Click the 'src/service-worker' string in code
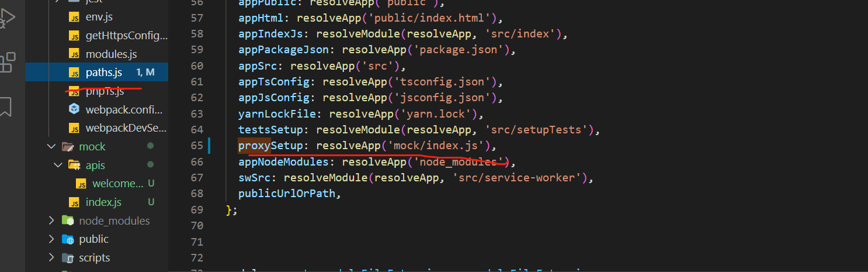 [x=516, y=177]
